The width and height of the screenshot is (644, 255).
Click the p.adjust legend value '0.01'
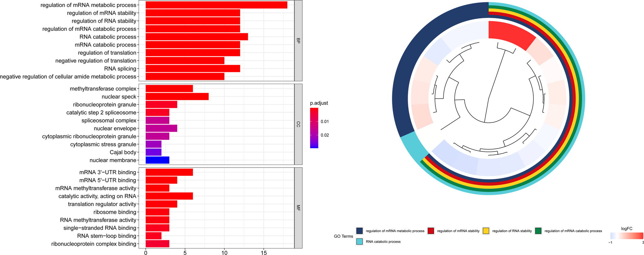[325, 122]
